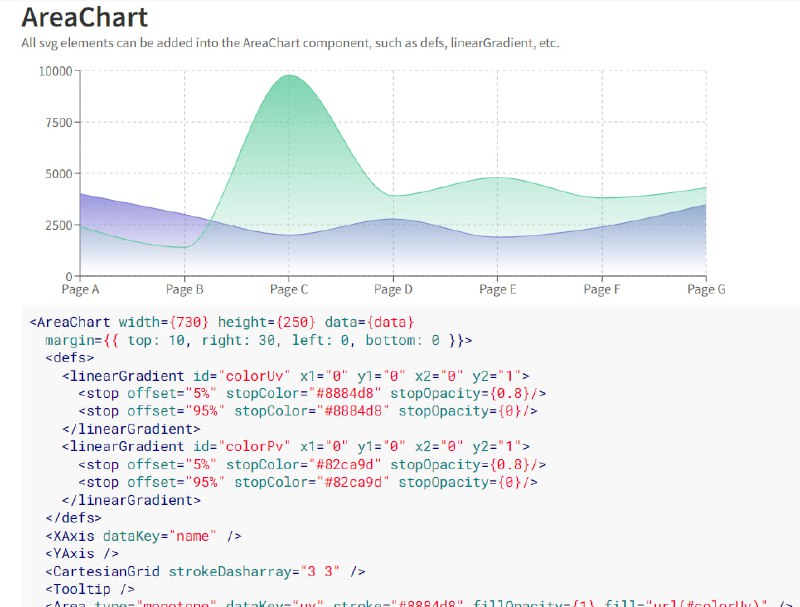Click the CartesianGrid strokeDasharray code line
Screen dimensions: 800x607
[205, 571]
